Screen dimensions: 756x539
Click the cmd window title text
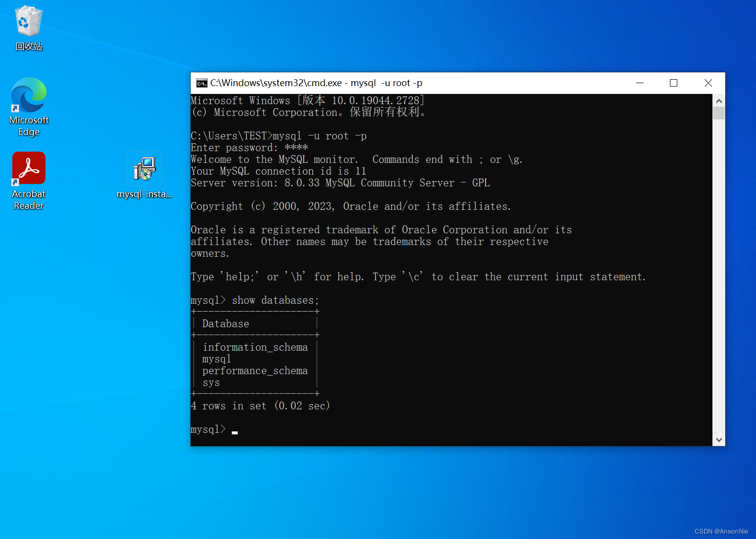[316, 83]
